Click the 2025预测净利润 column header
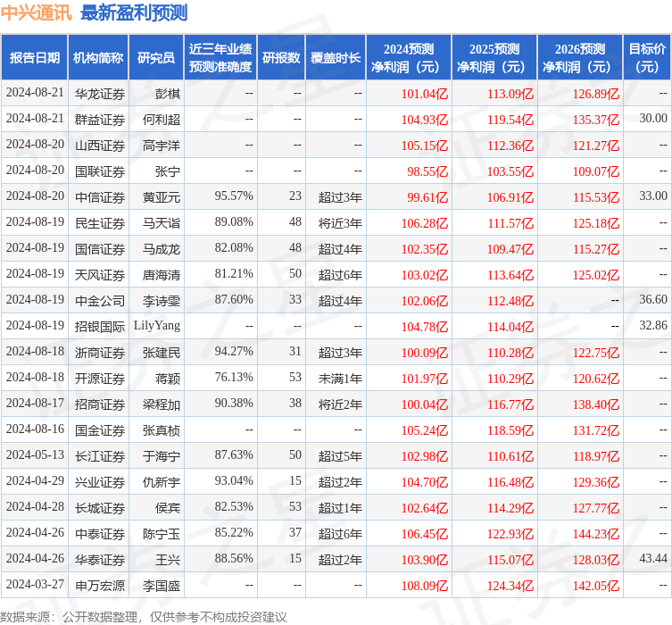The height and width of the screenshot is (625, 672). [x=494, y=57]
